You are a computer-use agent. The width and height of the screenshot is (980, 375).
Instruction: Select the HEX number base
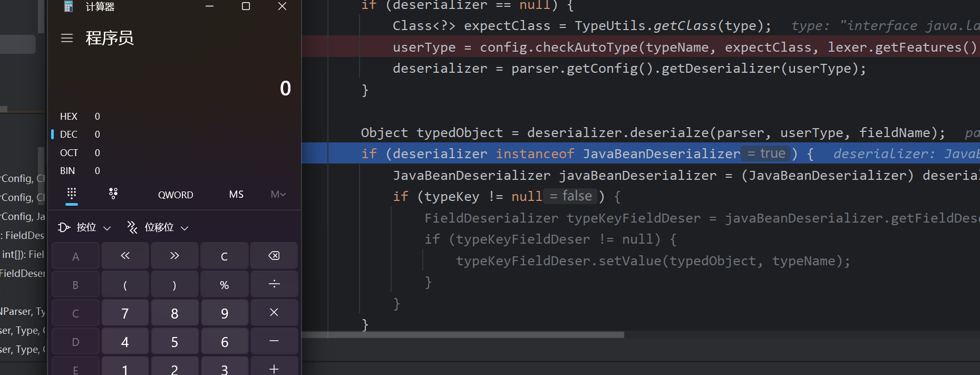coord(69,117)
